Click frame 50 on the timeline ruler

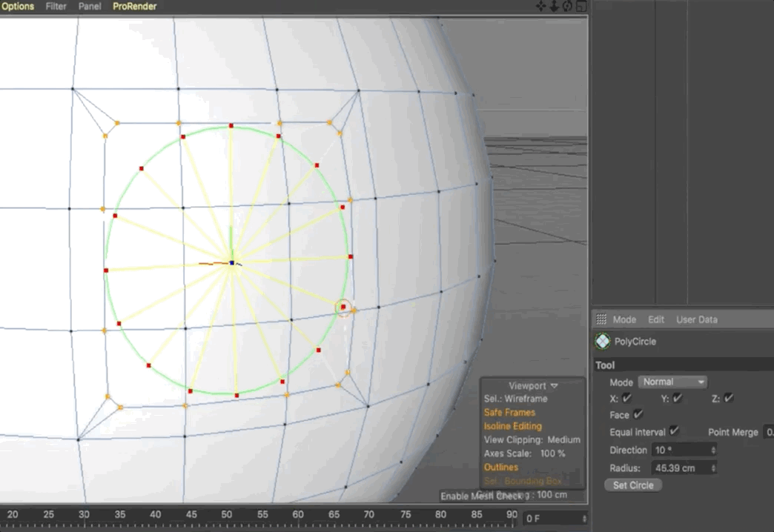227,515
